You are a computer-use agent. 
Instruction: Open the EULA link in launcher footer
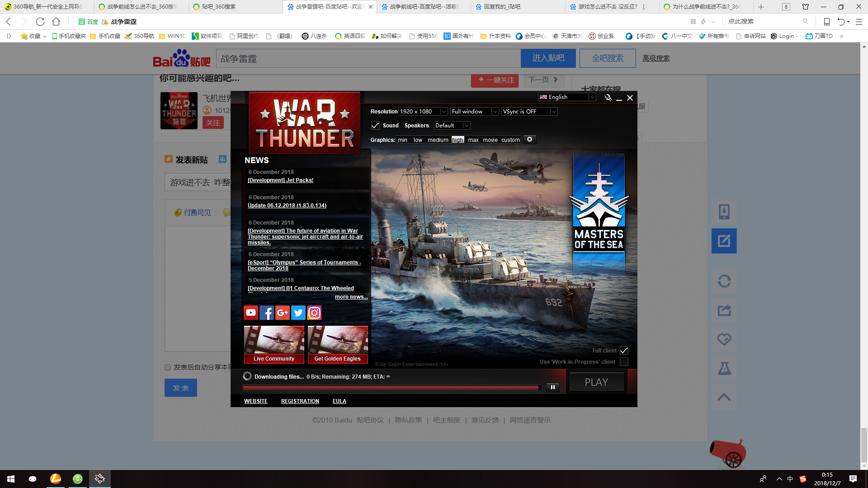point(340,401)
